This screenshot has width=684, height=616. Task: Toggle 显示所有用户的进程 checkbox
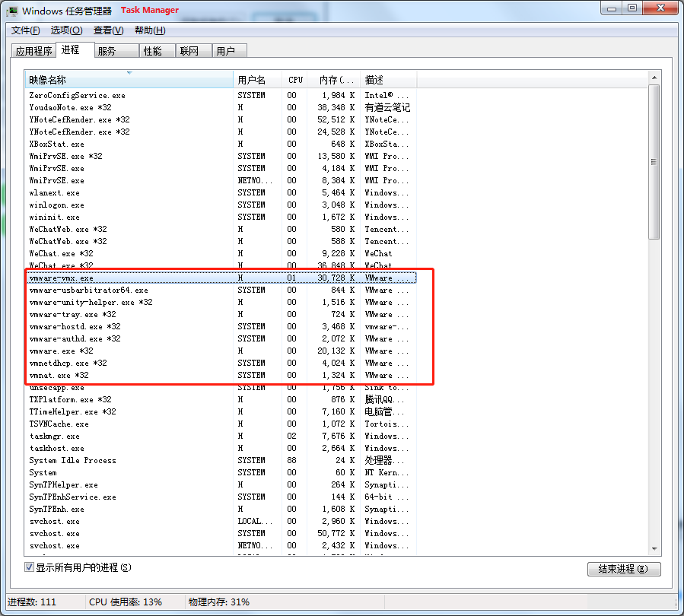point(29,567)
